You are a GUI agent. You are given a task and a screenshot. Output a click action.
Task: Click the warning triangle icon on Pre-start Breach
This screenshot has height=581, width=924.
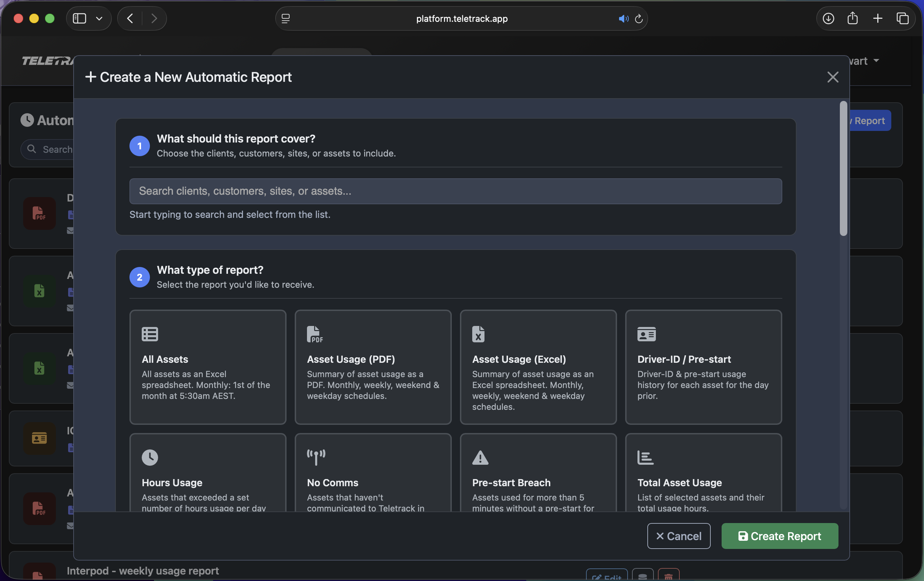480,457
